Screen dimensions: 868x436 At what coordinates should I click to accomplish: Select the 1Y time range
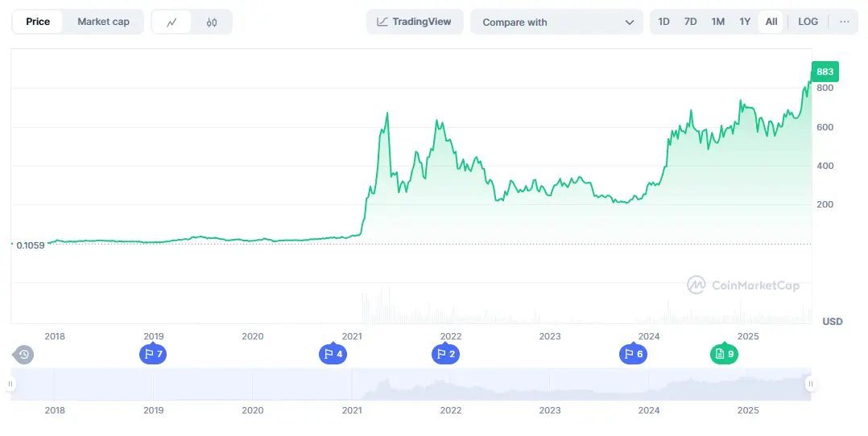pos(745,22)
